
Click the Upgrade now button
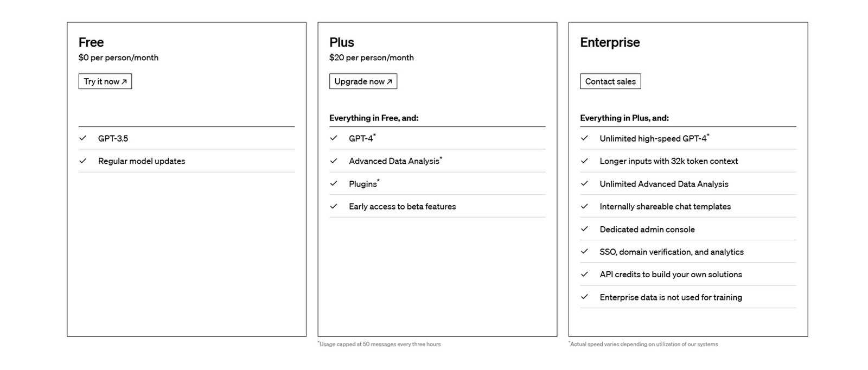[x=363, y=81]
